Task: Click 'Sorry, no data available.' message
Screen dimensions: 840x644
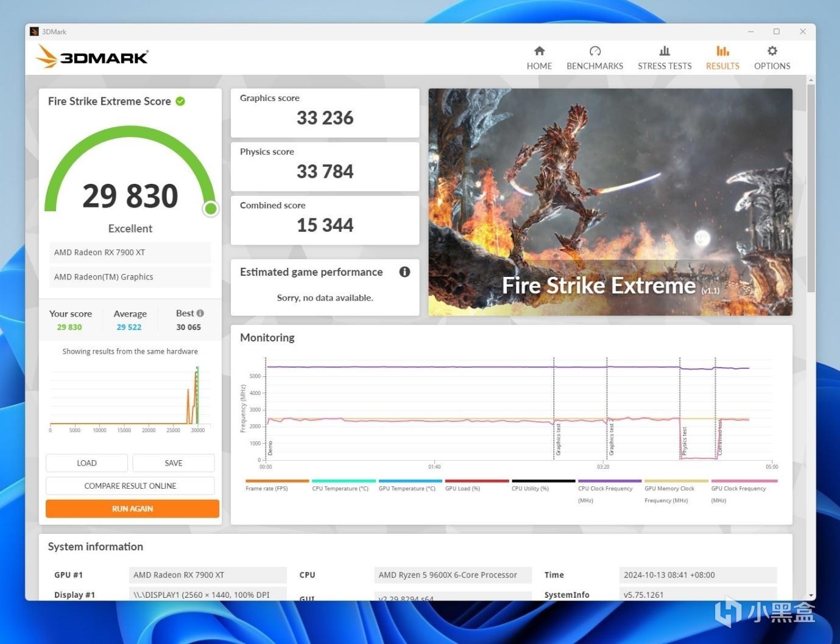Action: point(325,298)
